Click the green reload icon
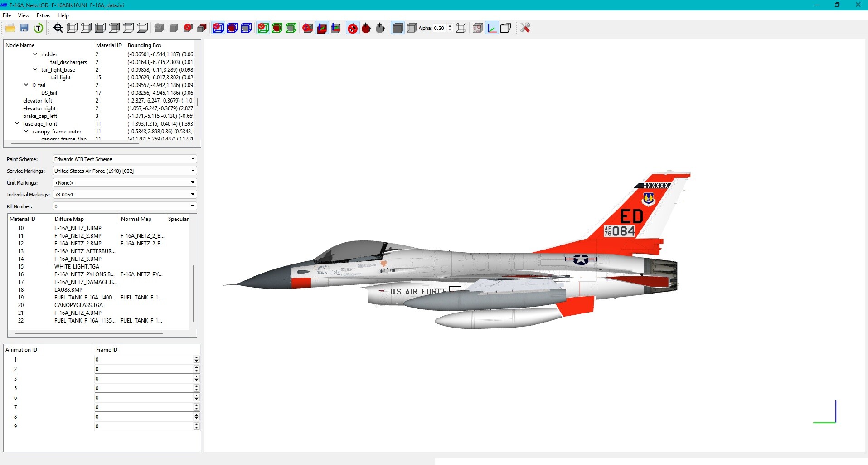 (x=39, y=28)
